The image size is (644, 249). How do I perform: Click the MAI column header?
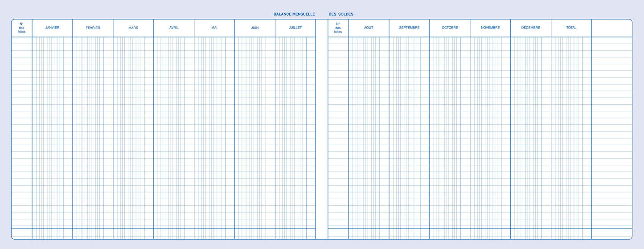(214, 28)
